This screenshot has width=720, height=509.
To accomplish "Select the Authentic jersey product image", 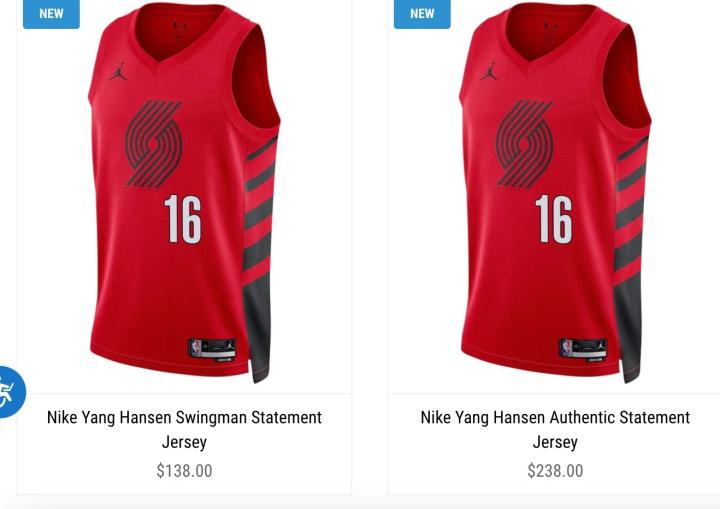I will tap(555, 193).
